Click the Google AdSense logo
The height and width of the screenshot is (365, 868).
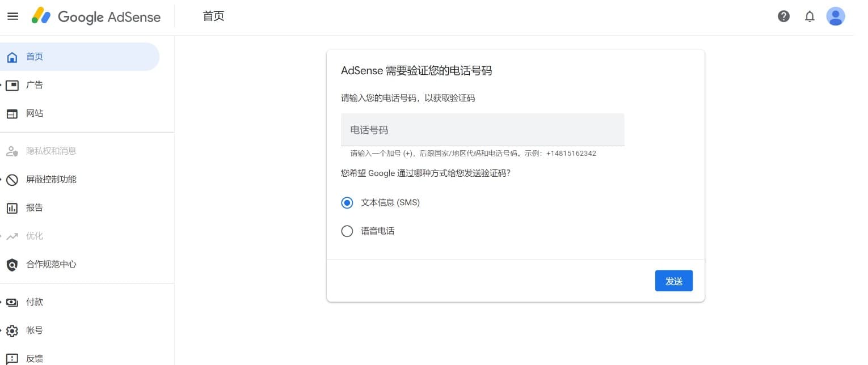[96, 16]
